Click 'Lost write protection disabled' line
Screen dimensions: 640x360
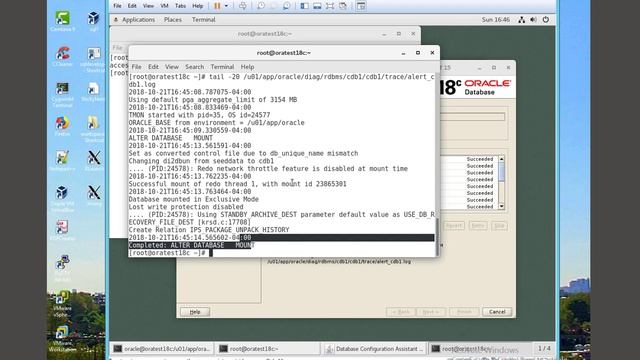pyautogui.click(x=186, y=207)
